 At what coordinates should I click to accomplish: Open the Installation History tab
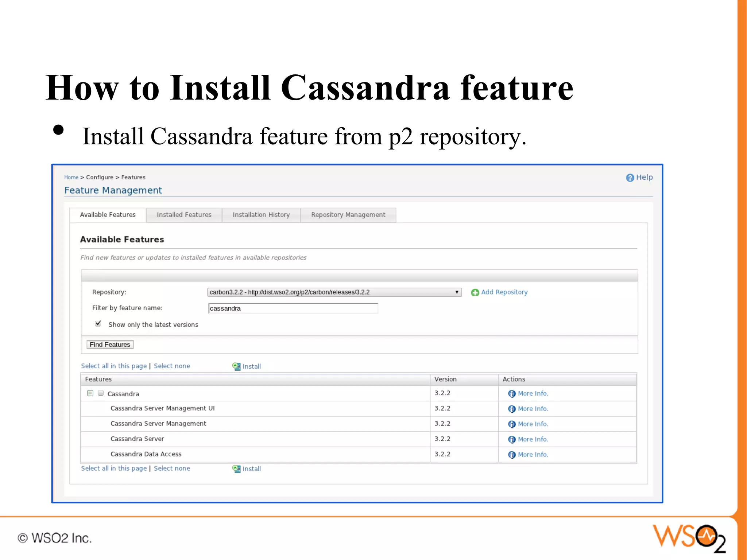point(261,215)
